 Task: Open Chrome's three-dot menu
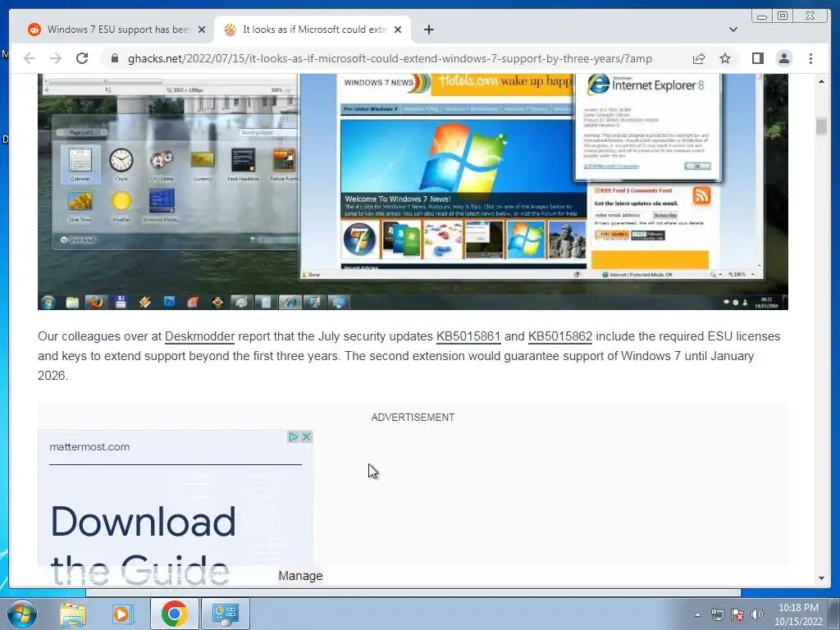(810, 58)
